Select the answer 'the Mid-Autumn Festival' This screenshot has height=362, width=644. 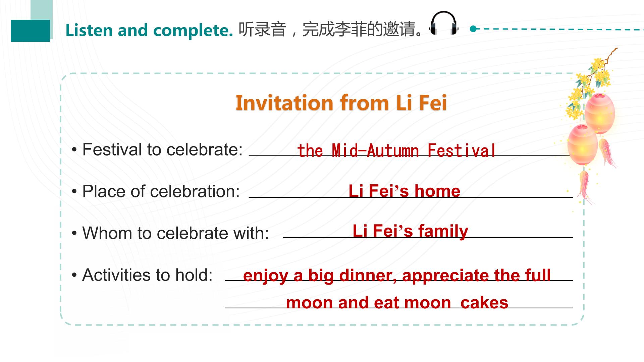click(396, 150)
